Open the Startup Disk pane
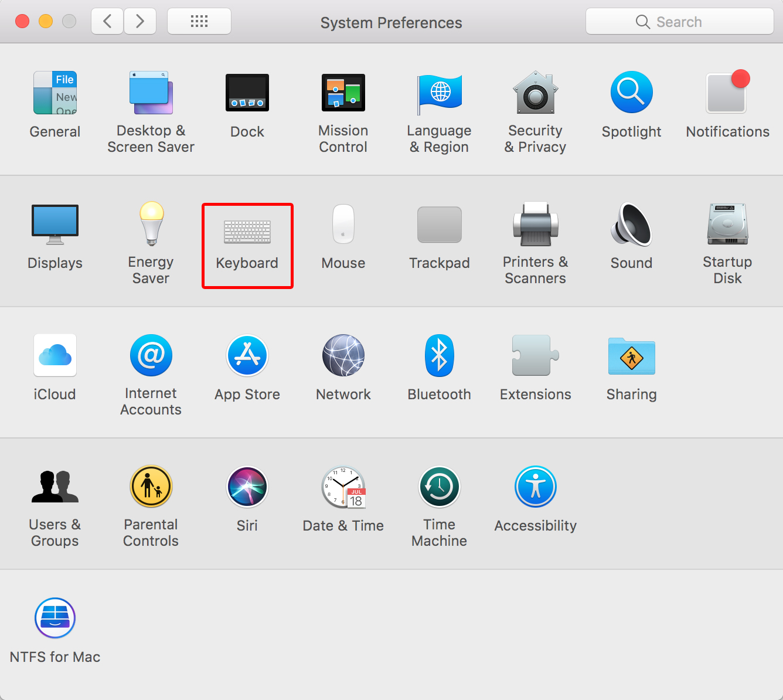783x700 pixels. [x=727, y=225]
